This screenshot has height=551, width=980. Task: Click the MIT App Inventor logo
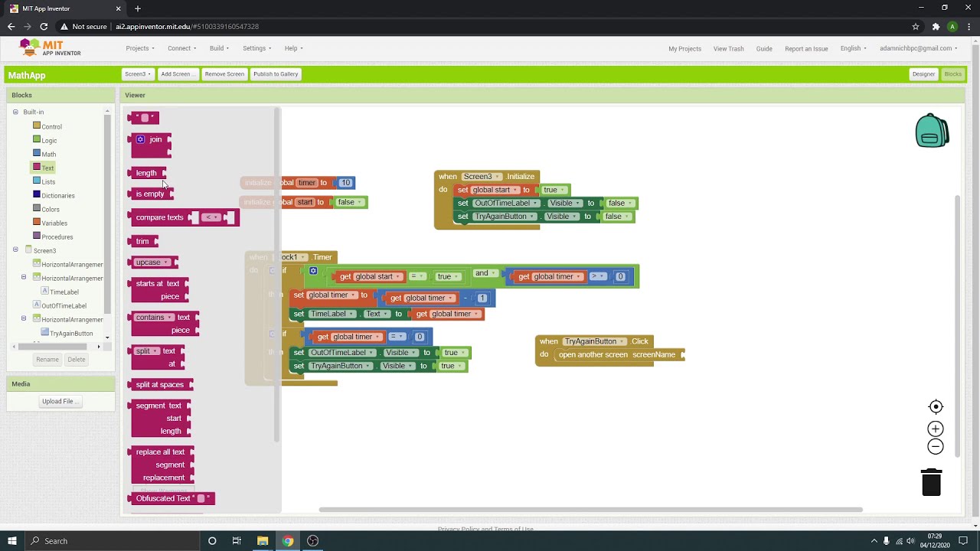51,48
